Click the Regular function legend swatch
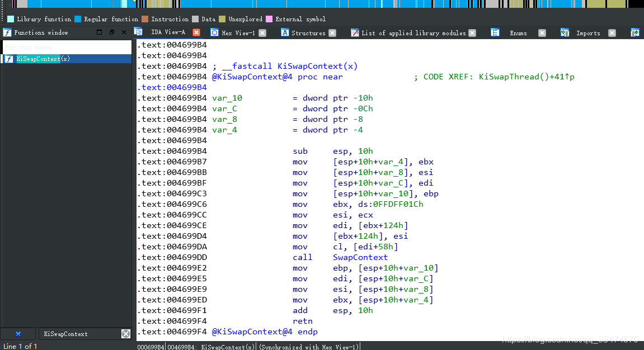This screenshot has width=644, height=350. click(x=78, y=19)
